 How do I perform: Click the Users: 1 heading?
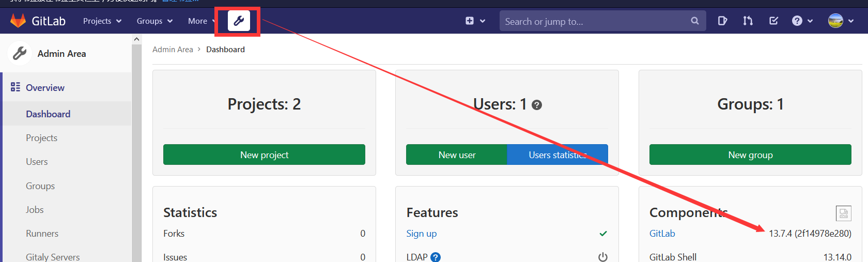[500, 104]
